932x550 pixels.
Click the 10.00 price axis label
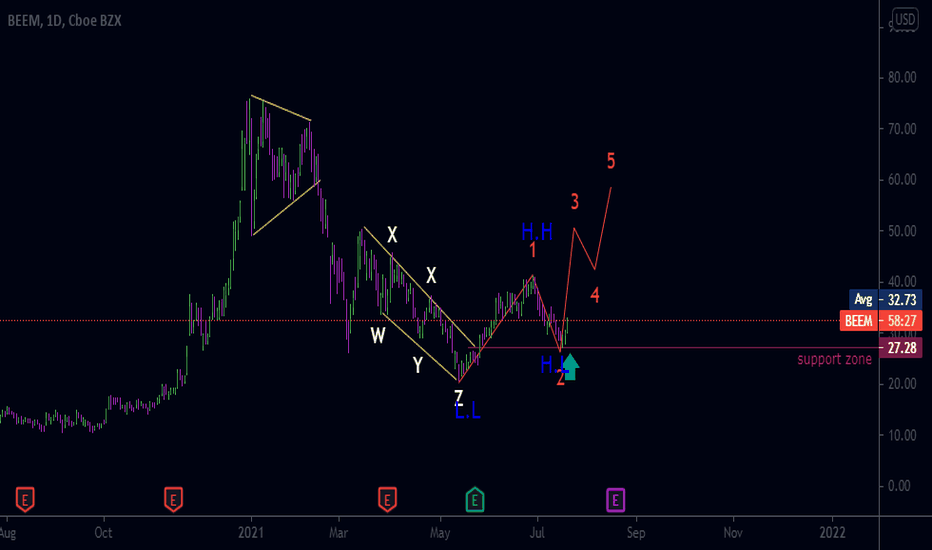(x=902, y=435)
